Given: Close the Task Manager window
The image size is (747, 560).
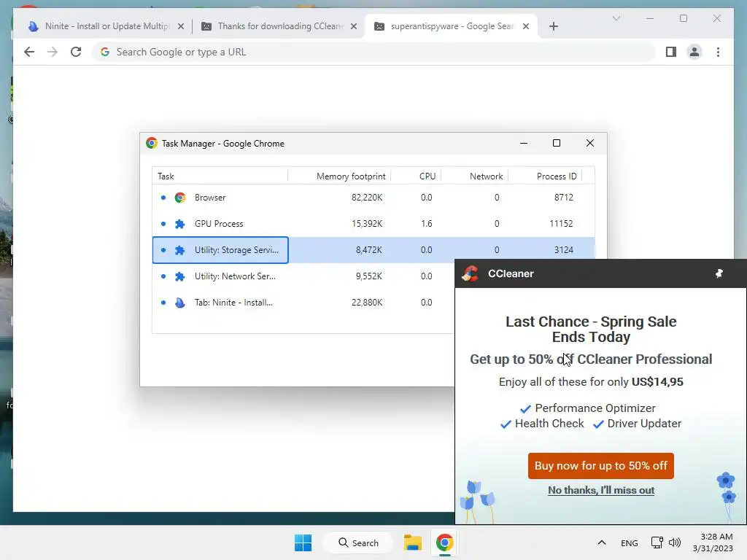Looking at the screenshot, I should [589, 143].
